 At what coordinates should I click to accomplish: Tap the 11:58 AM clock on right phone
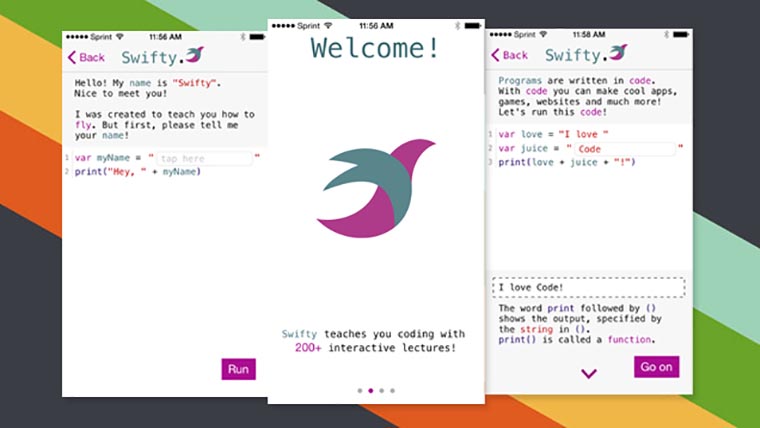pos(588,34)
